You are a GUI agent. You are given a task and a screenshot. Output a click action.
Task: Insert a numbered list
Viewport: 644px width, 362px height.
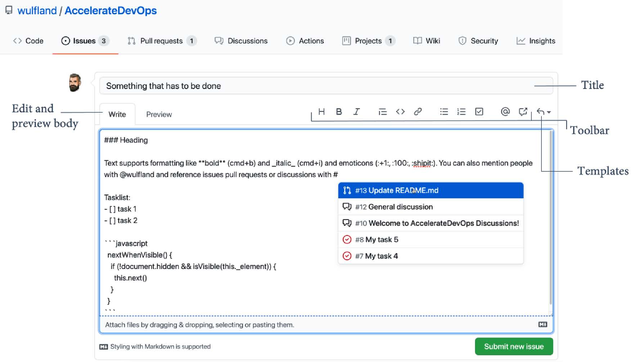461,112
